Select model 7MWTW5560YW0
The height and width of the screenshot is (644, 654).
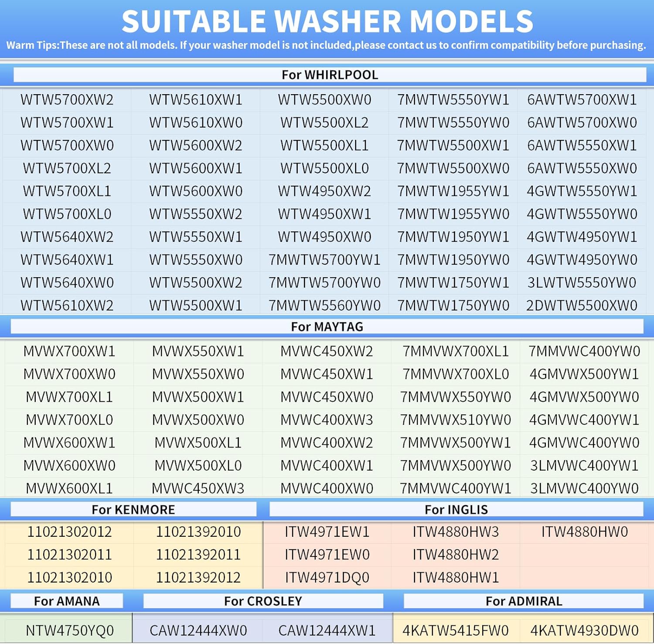pyautogui.click(x=325, y=305)
